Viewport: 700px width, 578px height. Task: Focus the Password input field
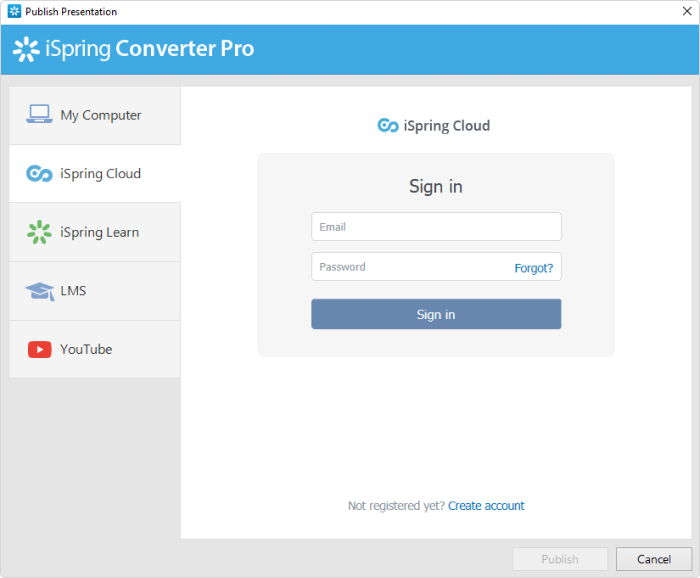tap(436, 267)
